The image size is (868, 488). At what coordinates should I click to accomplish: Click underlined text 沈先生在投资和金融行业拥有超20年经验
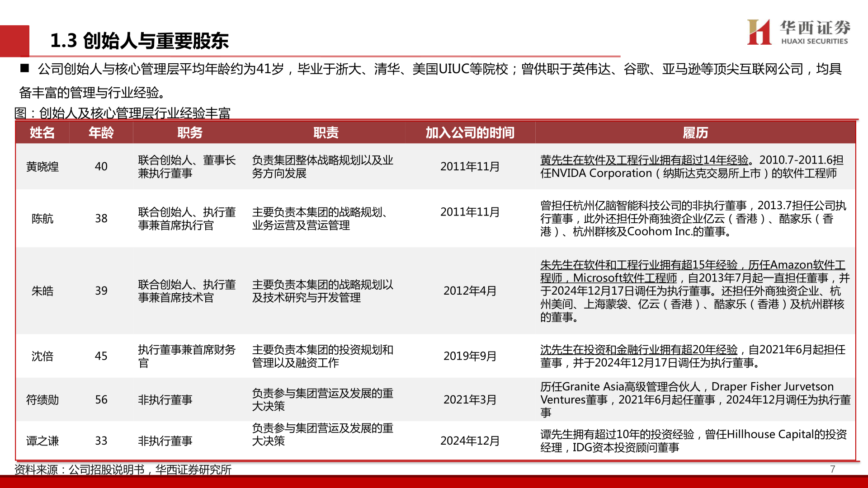[639, 350]
